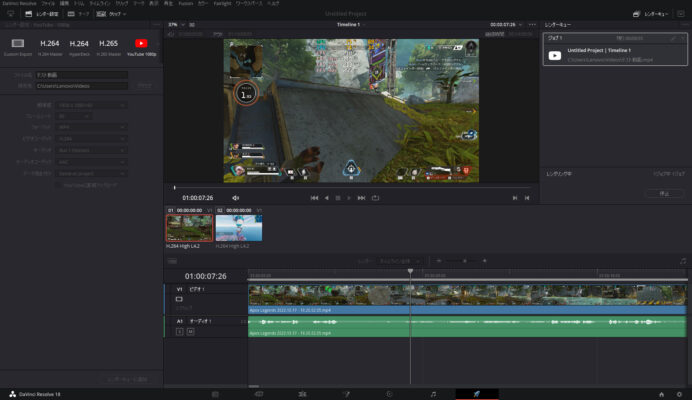Open the audio codec dropdown showing AAC
This screenshot has width=692, height=400.
(91, 162)
